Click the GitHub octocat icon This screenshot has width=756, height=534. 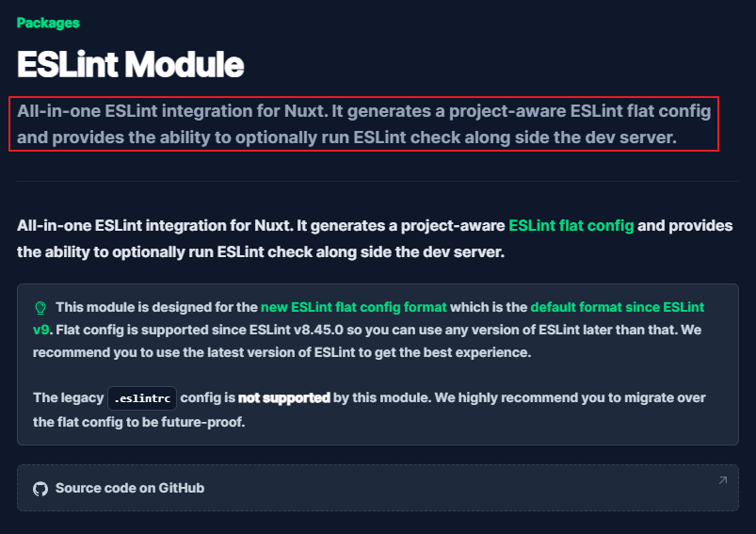point(40,489)
